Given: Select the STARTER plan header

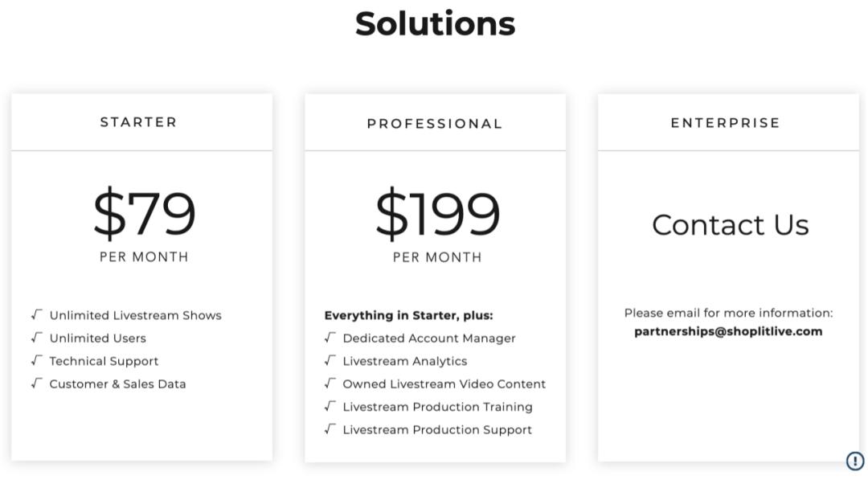Looking at the screenshot, I should (138, 121).
